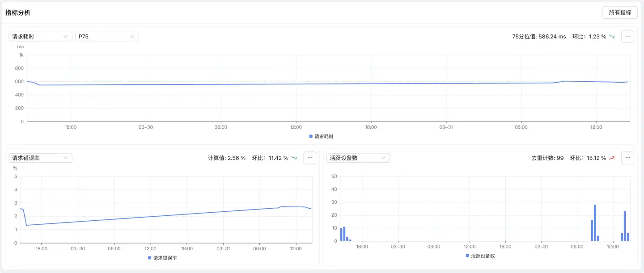The height and width of the screenshot is (273, 644).
Task: Expand the 请求错误率 metric dropdown
Action: click(x=40, y=158)
